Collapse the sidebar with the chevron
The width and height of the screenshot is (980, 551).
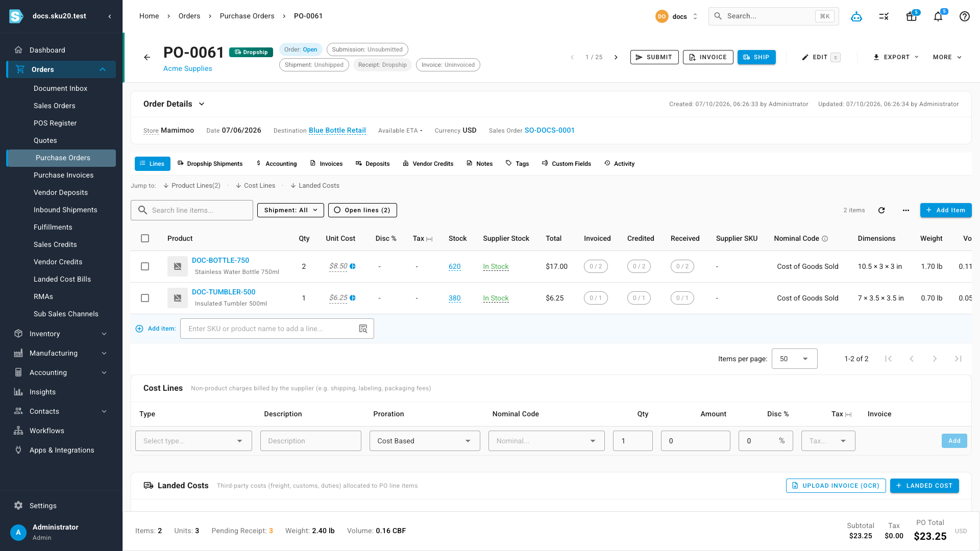click(x=110, y=16)
